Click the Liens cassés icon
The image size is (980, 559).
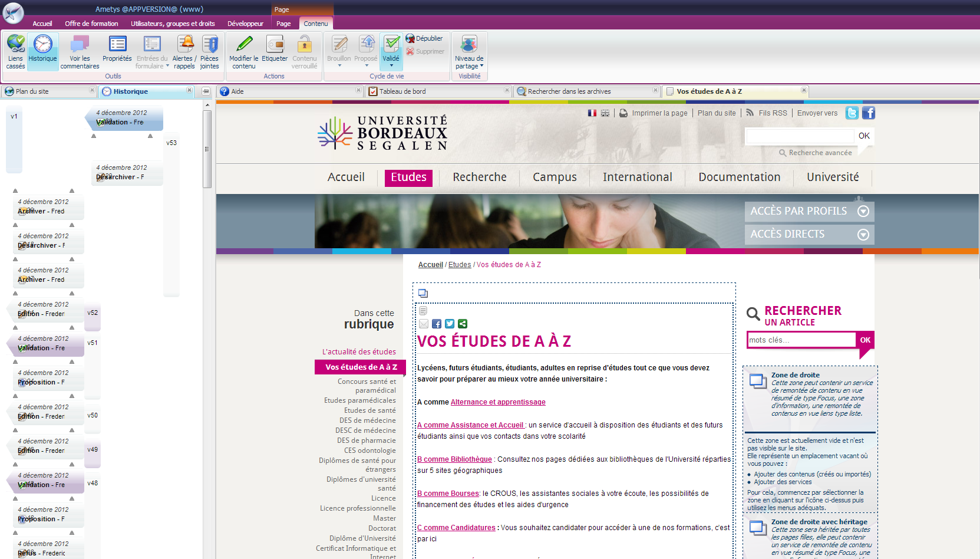click(x=15, y=45)
